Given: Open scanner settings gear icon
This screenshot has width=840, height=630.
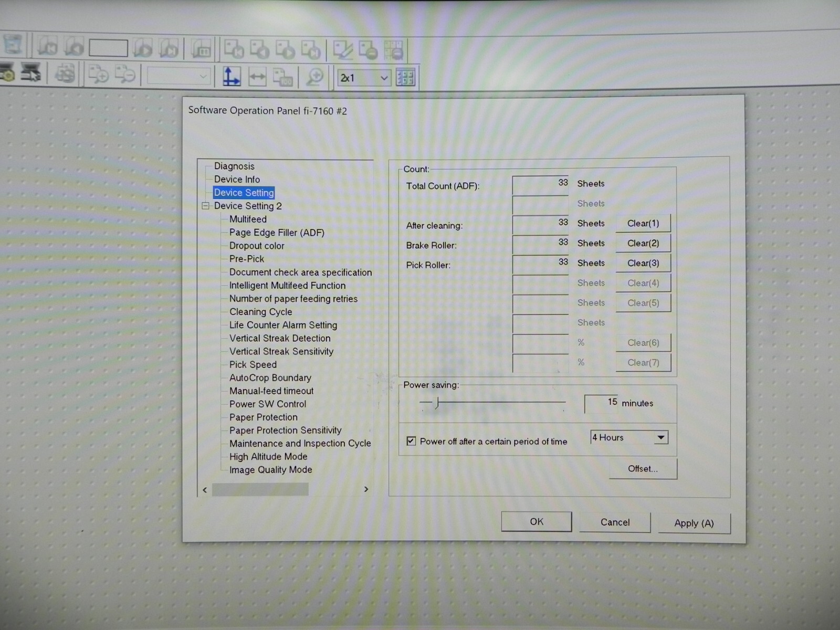Looking at the screenshot, I should tap(7, 72).
